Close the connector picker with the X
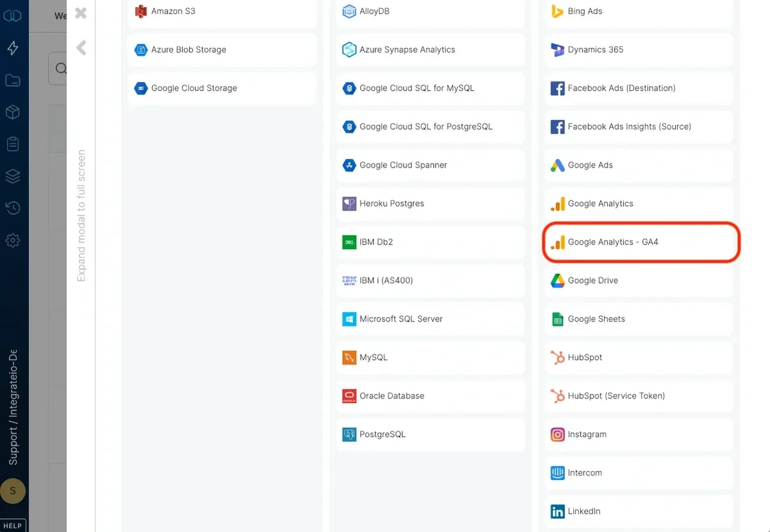 [80, 13]
